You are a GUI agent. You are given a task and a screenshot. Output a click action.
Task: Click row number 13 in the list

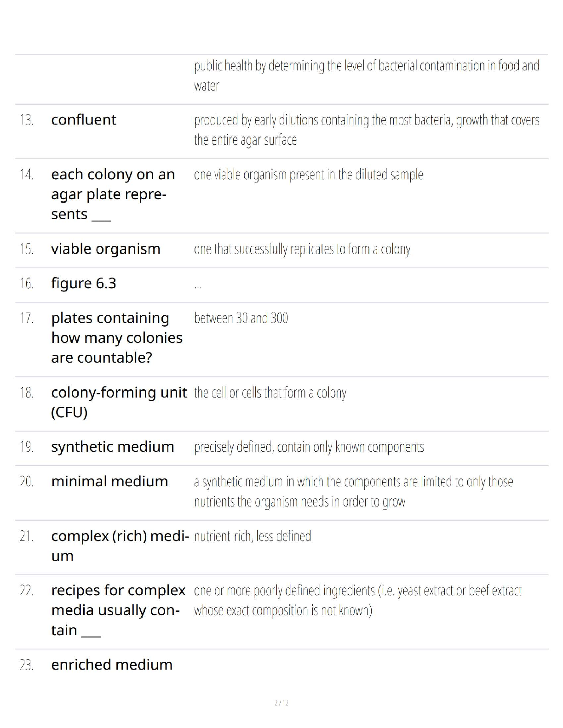27,120
